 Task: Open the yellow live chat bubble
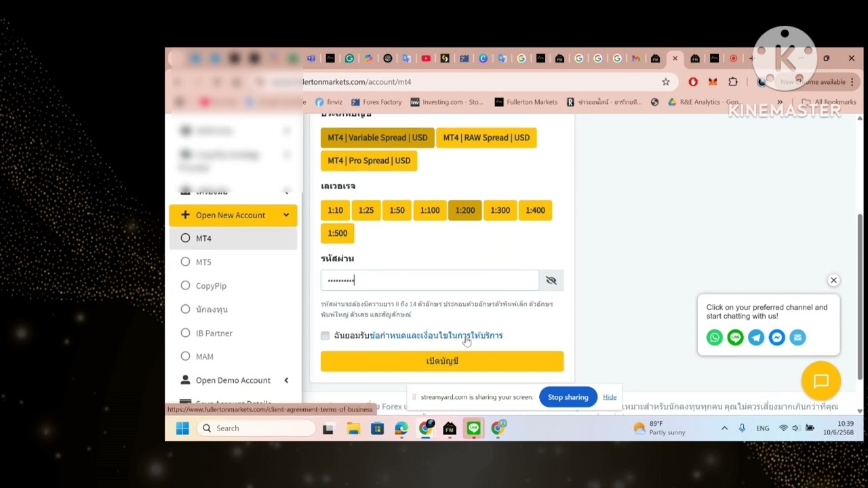tap(821, 381)
